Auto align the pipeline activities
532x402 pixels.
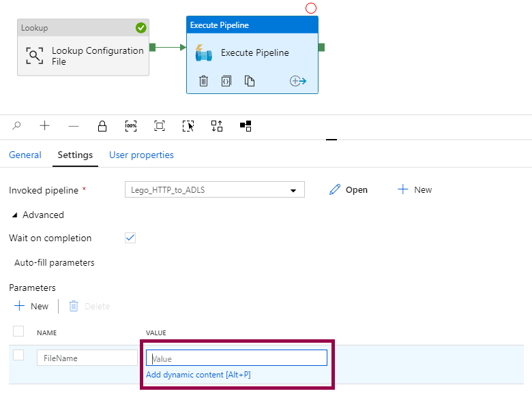(x=217, y=126)
